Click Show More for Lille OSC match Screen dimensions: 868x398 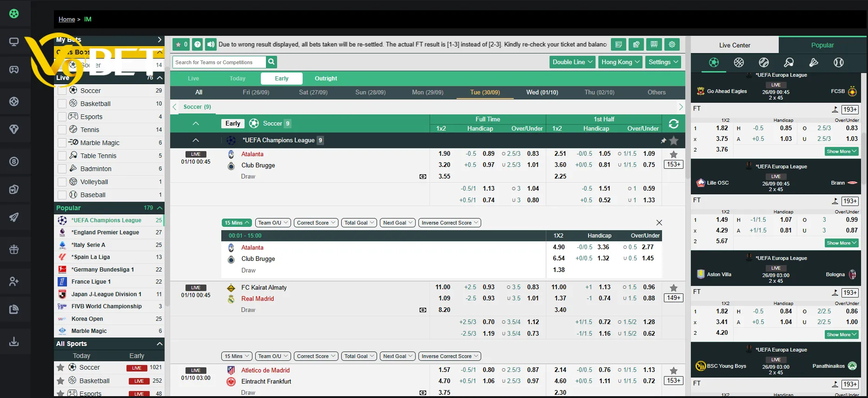click(x=841, y=243)
